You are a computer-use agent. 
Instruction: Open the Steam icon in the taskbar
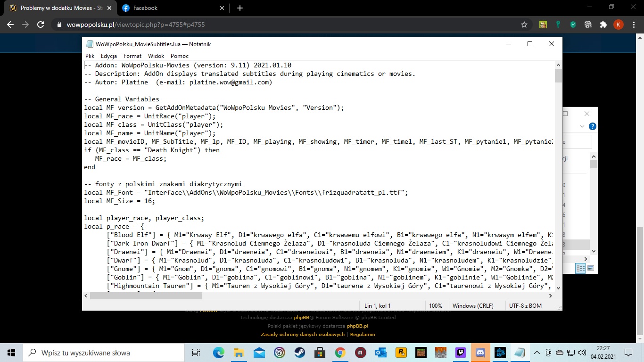(x=300, y=353)
